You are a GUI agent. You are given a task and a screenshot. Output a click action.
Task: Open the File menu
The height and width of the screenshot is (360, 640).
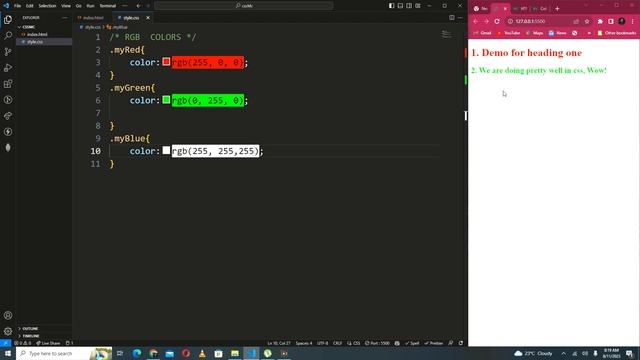click(x=17, y=6)
